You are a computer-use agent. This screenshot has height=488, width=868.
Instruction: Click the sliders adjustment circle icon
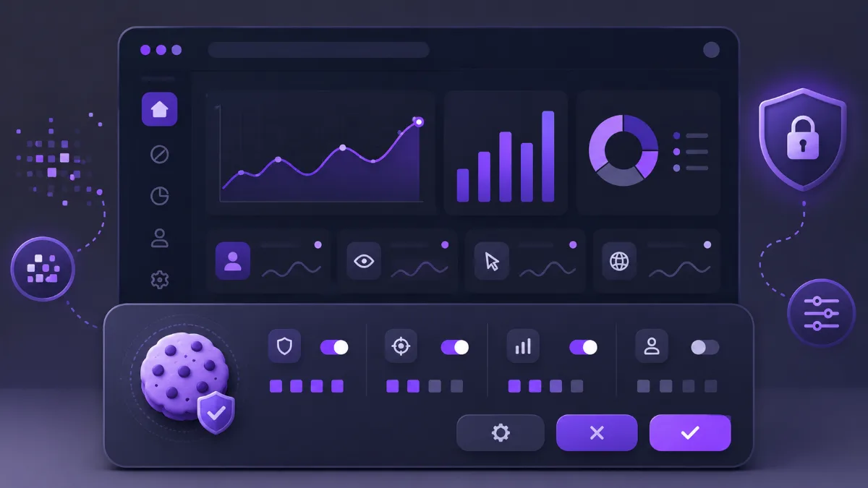[821, 314]
